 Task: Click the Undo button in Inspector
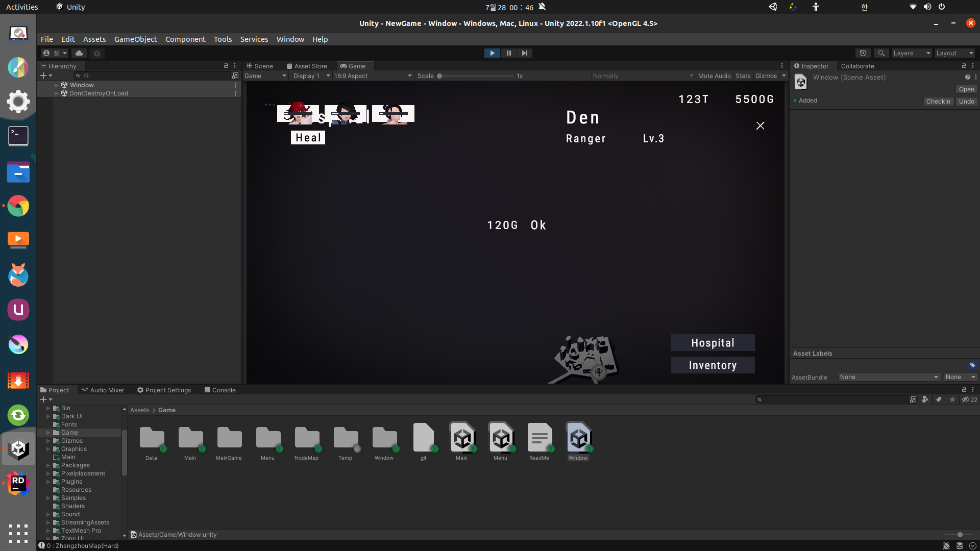[x=966, y=102]
